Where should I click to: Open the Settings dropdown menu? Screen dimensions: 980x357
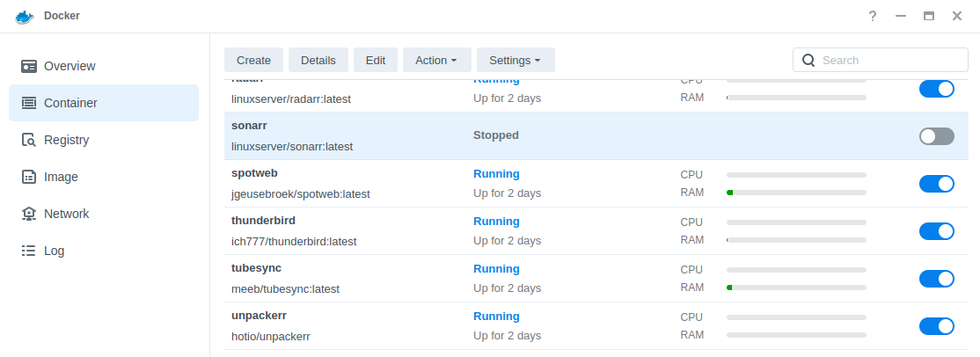(515, 60)
